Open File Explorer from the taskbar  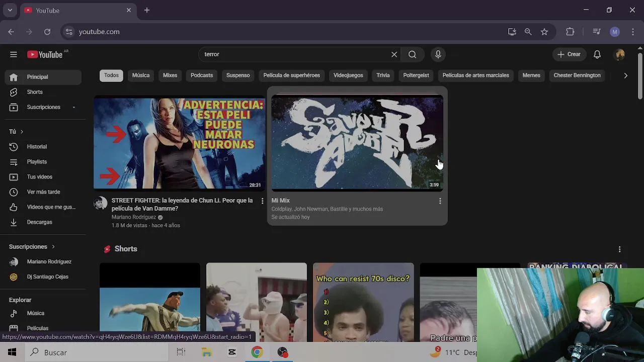(x=207, y=352)
